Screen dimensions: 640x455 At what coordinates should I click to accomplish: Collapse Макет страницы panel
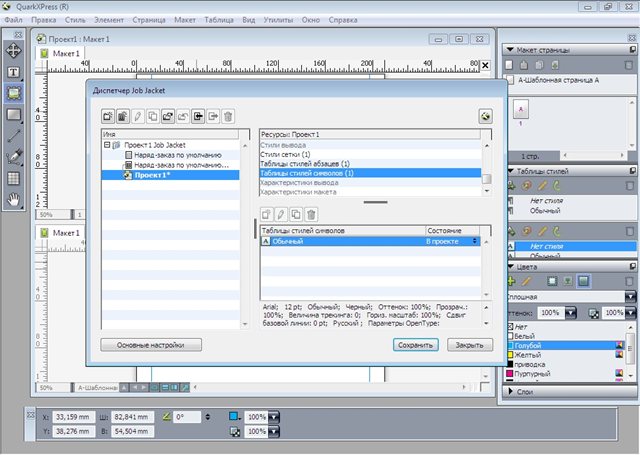pyautogui.click(x=510, y=50)
